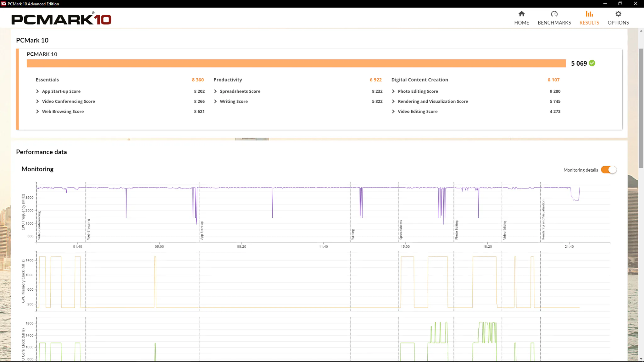Click the Web Browsing value 8 621
Image resolution: width=644 pixels, height=362 pixels.
click(199, 112)
